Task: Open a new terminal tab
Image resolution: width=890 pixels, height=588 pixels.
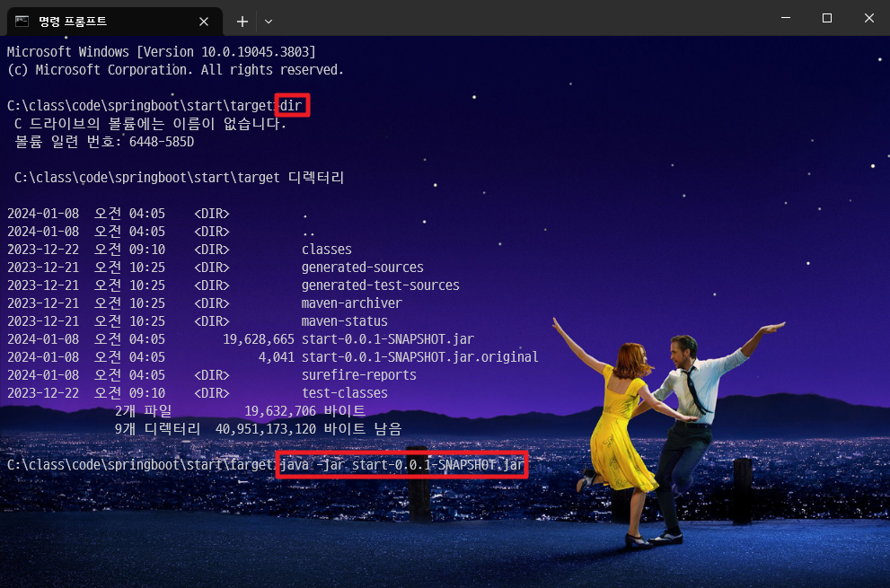Action: click(242, 22)
